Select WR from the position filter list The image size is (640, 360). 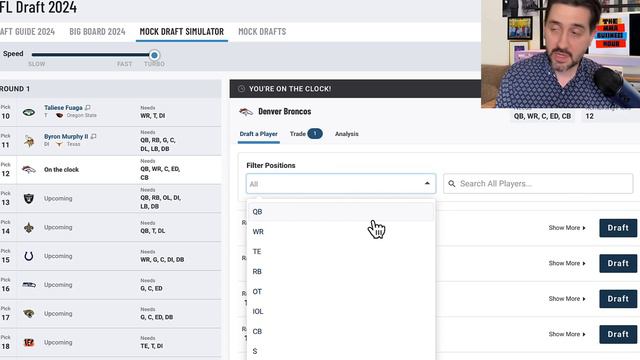coord(340,232)
